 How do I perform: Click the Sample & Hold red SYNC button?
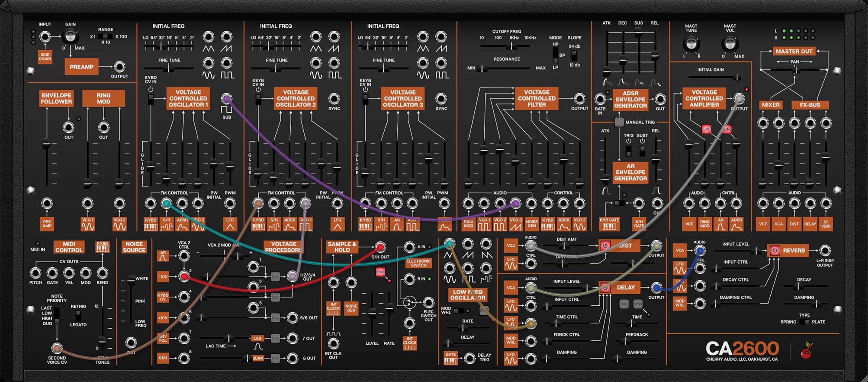click(x=380, y=272)
